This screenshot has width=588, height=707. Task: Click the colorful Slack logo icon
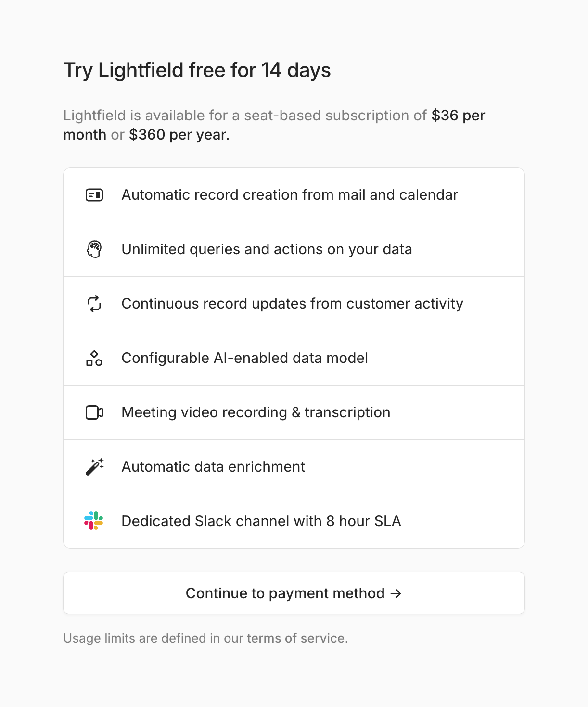(94, 521)
